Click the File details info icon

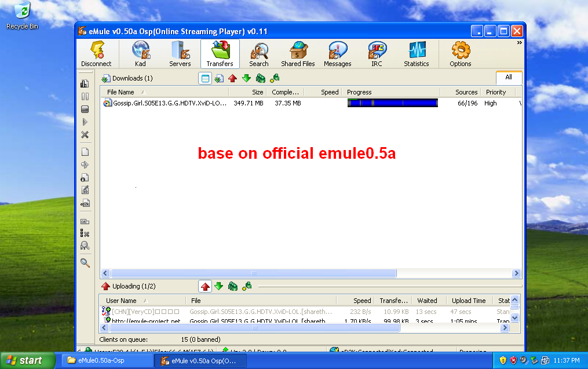pos(85,177)
